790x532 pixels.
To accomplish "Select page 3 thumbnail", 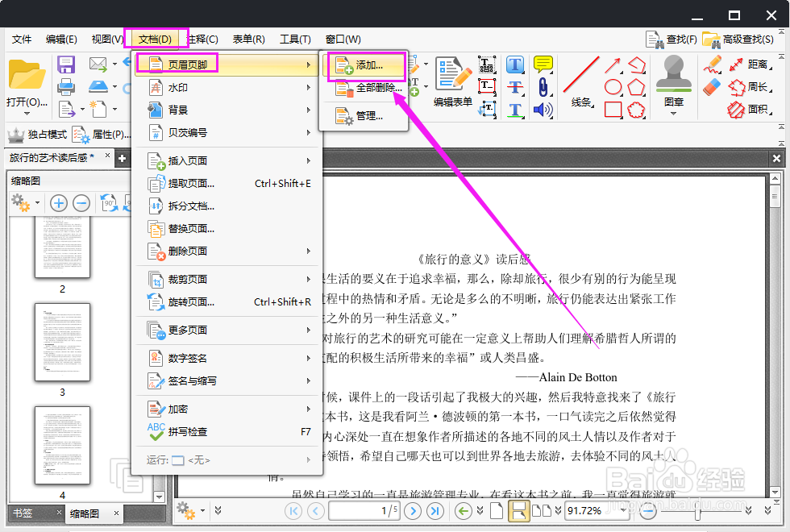I will (62, 343).
